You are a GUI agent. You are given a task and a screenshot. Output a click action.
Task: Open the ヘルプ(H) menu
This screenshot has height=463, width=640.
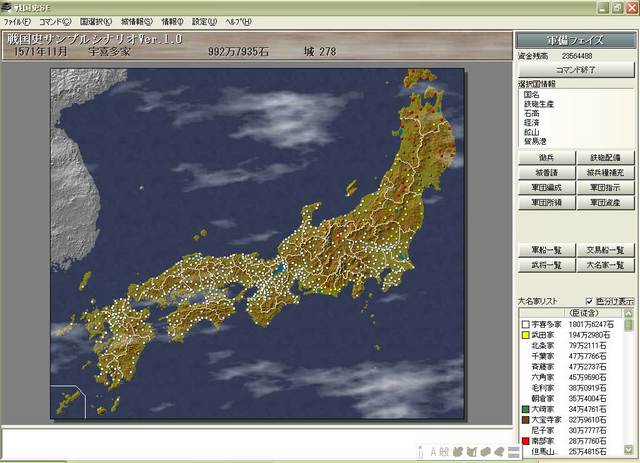point(238,22)
